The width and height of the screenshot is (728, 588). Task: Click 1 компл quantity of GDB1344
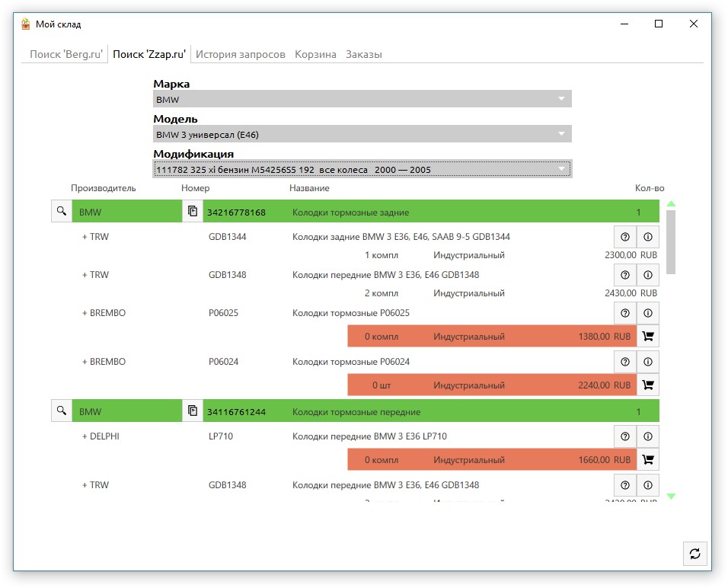[x=382, y=255]
